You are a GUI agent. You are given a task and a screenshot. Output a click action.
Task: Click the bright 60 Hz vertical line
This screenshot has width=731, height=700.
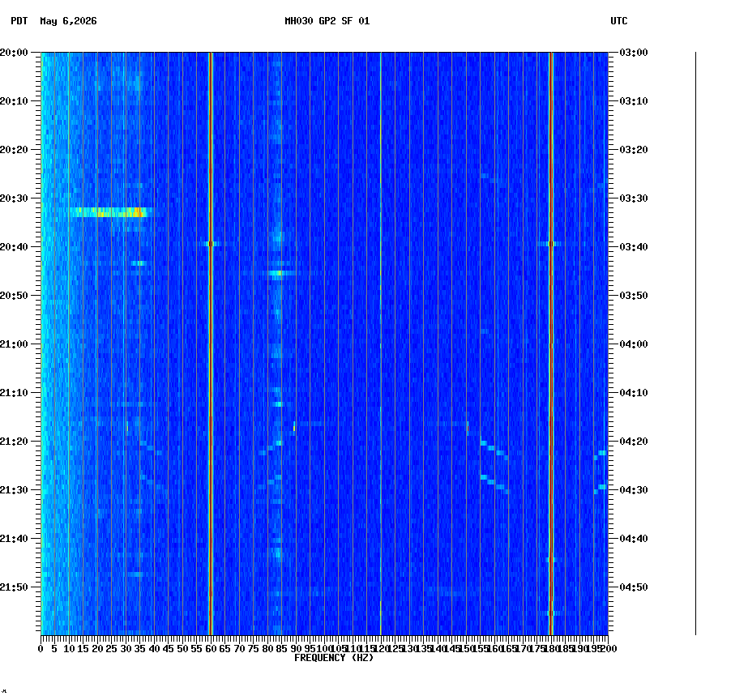click(211, 344)
